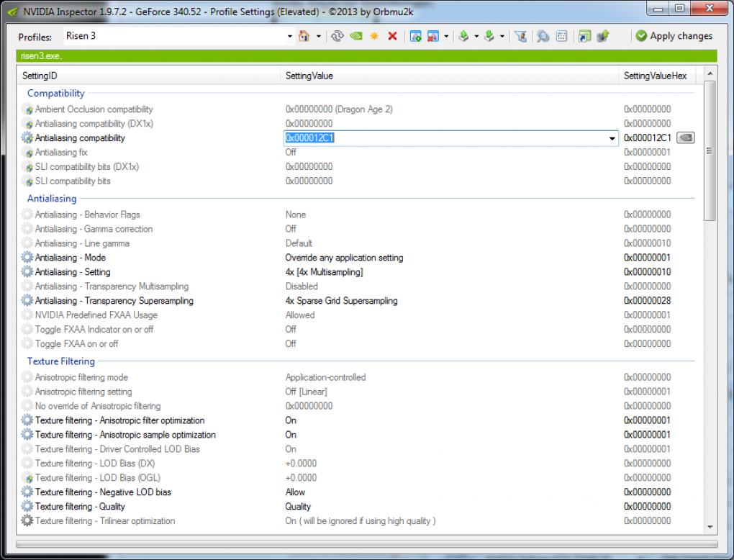This screenshot has width=734, height=560.
Task: Click the SettingValueHex column header
Action: 656,76
